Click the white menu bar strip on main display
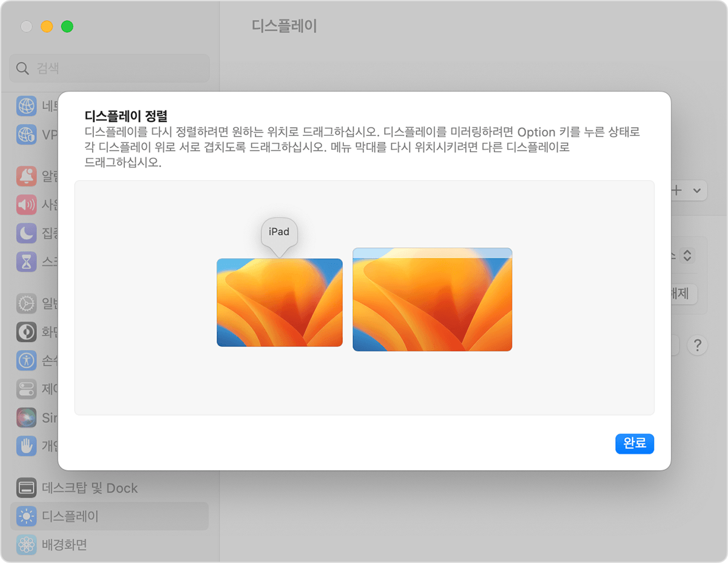The image size is (728, 563). pos(433,252)
